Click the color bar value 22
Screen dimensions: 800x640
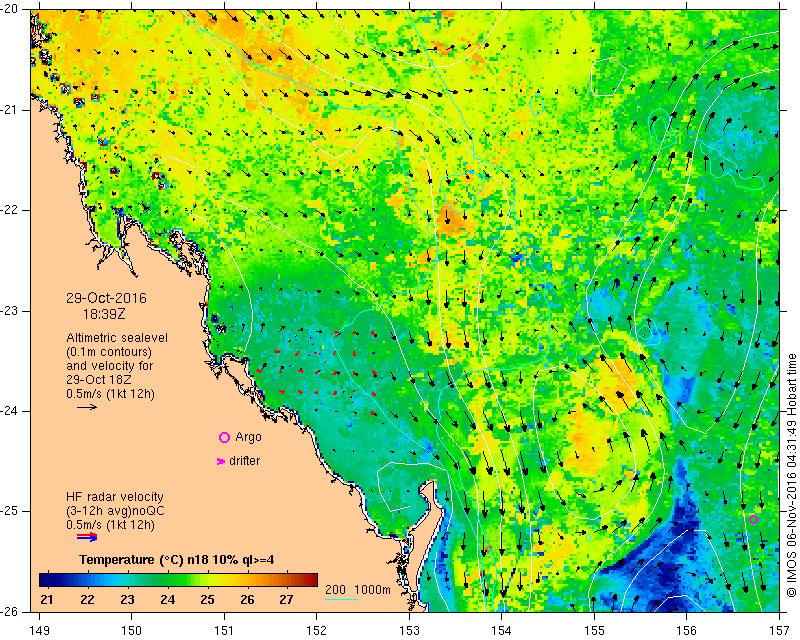point(87,599)
